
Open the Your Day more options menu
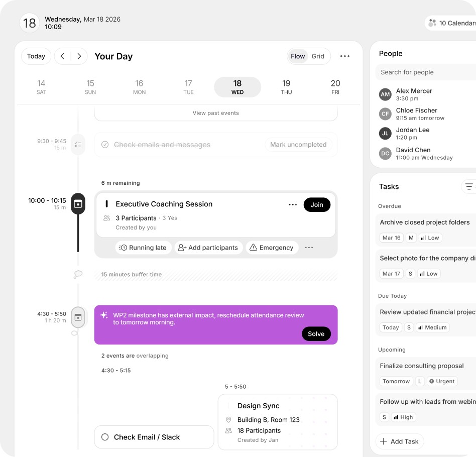click(x=344, y=56)
